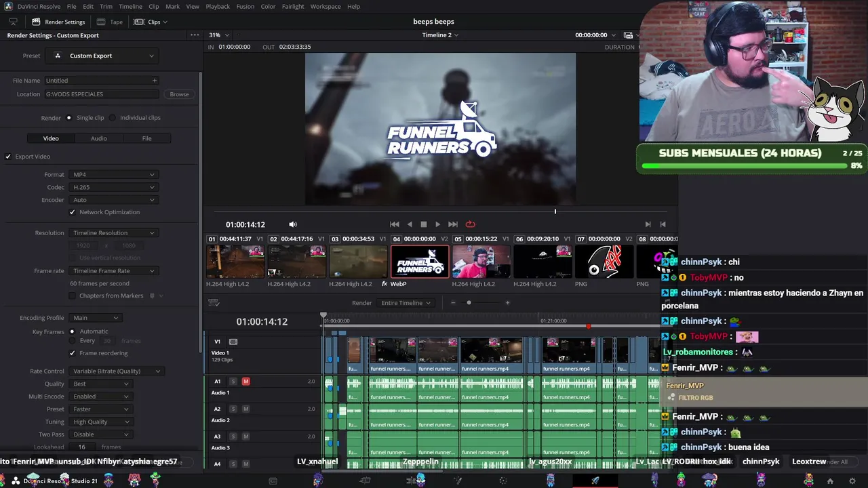Open the Tuning High Quality dropdown
The image size is (868, 488).
[x=100, y=422]
